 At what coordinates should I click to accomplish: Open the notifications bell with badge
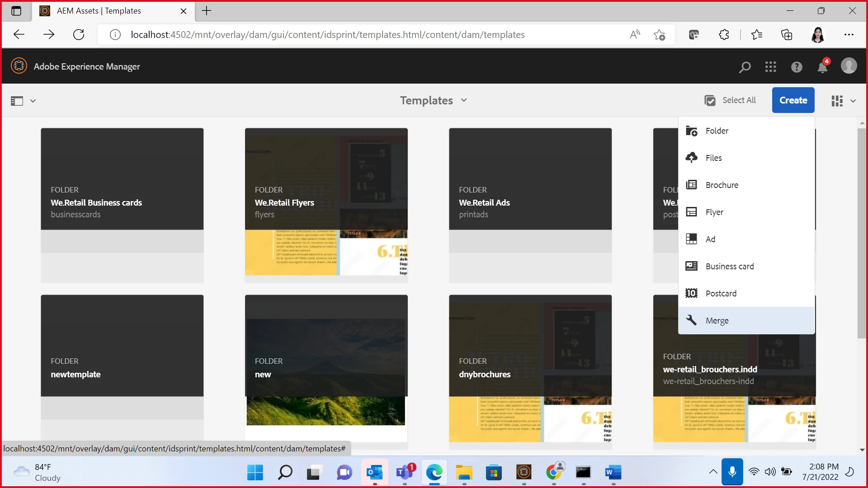822,67
